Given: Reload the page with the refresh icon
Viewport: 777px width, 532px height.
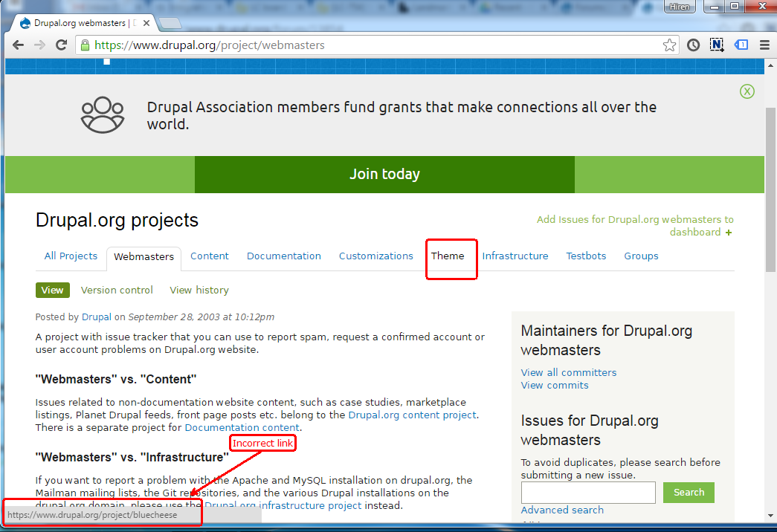Looking at the screenshot, I should 62,45.
